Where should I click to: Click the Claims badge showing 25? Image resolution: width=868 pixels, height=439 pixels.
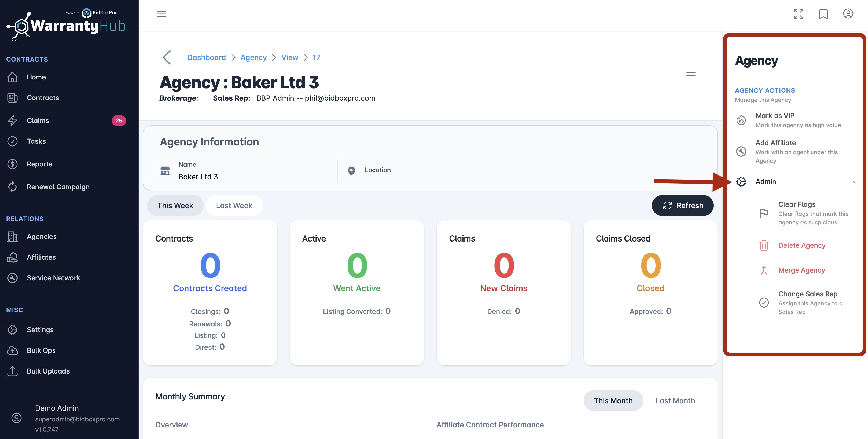click(x=119, y=121)
